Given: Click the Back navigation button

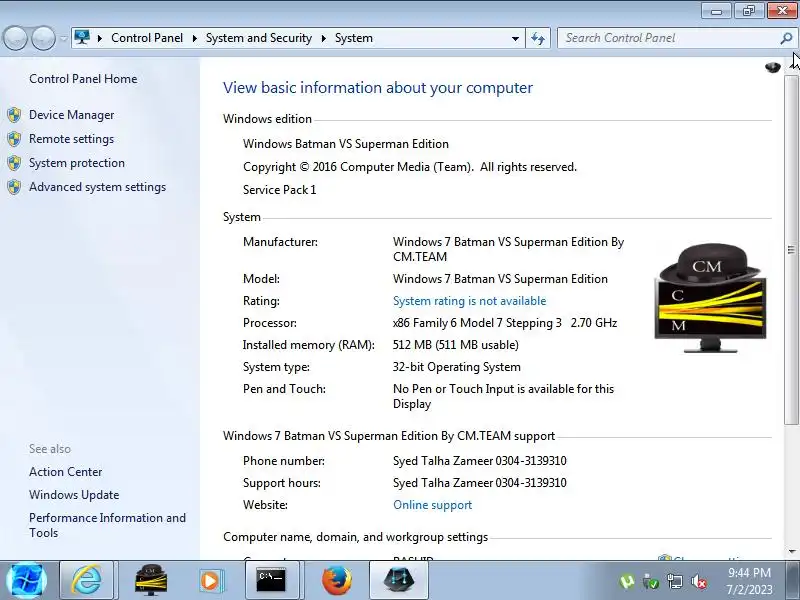Looking at the screenshot, I should coord(15,38).
